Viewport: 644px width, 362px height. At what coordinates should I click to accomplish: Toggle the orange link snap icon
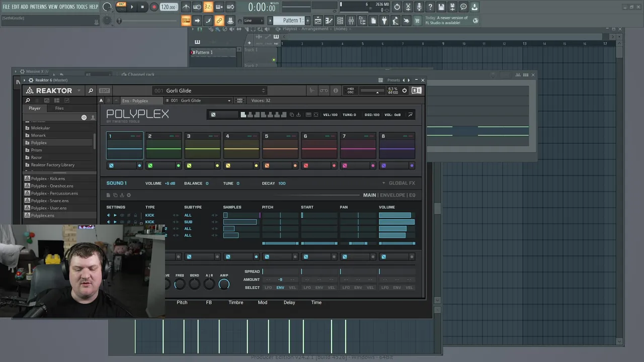[219, 21]
